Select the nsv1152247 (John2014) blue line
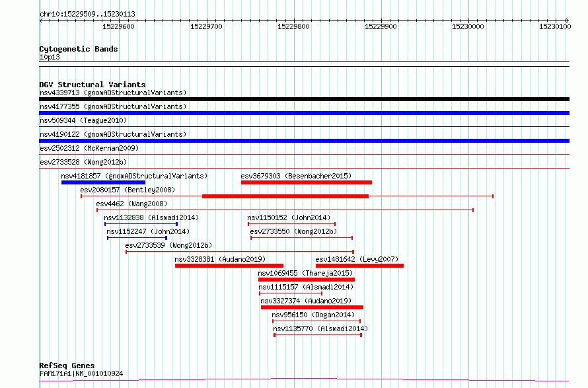588x388 pixels. [x=137, y=238]
